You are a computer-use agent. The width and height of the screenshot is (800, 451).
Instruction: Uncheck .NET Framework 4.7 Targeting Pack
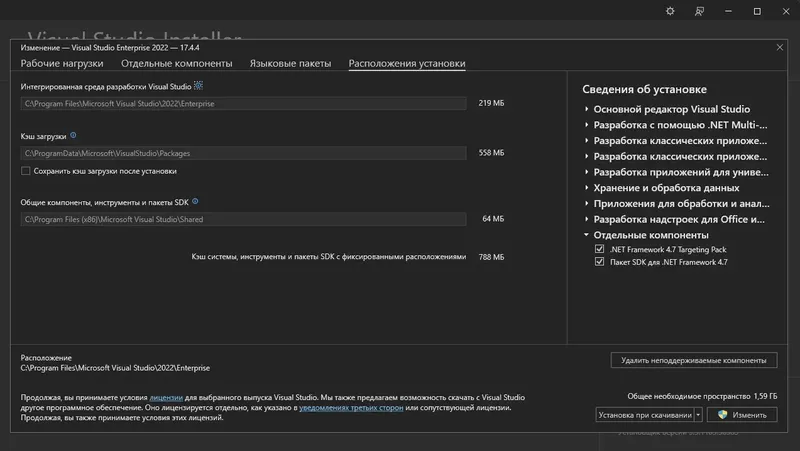coord(599,249)
